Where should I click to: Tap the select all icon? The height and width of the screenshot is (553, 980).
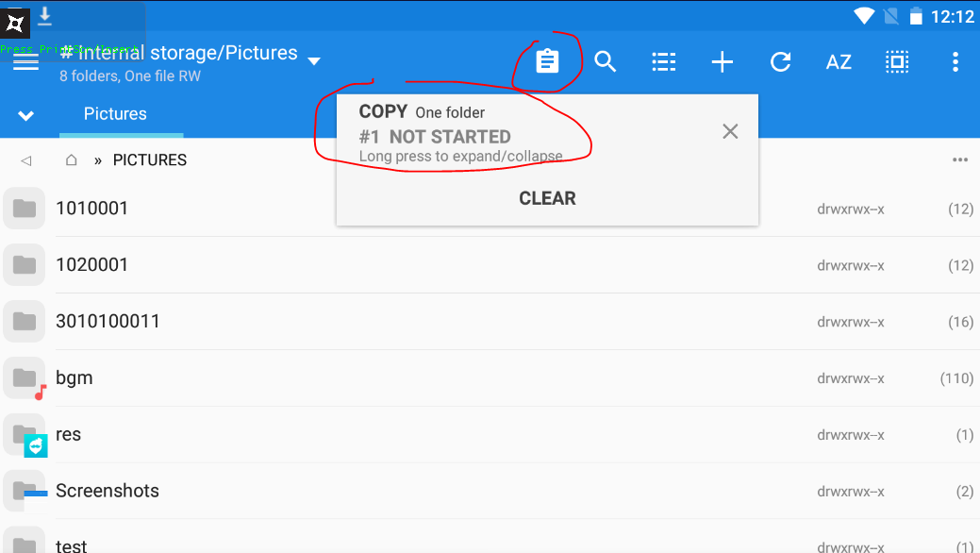point(897,62)
